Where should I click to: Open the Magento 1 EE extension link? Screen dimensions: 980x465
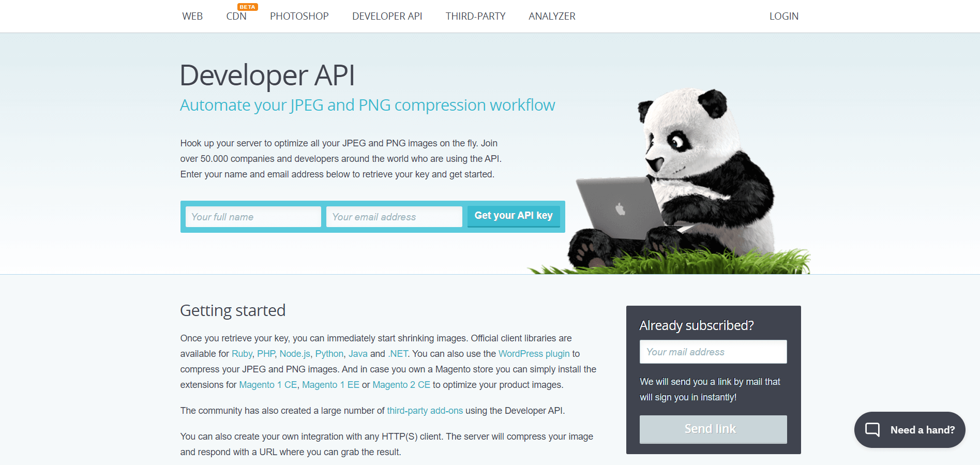330,385
